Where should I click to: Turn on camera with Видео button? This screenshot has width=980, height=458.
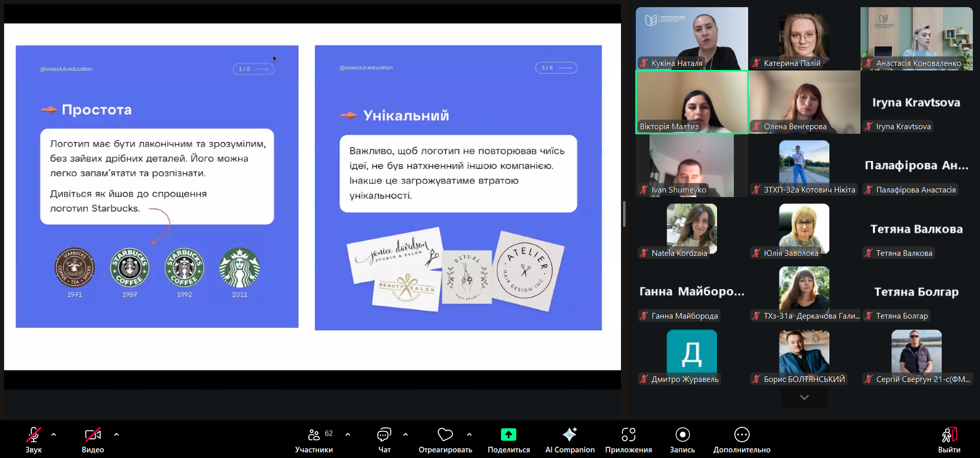point(92,440)
